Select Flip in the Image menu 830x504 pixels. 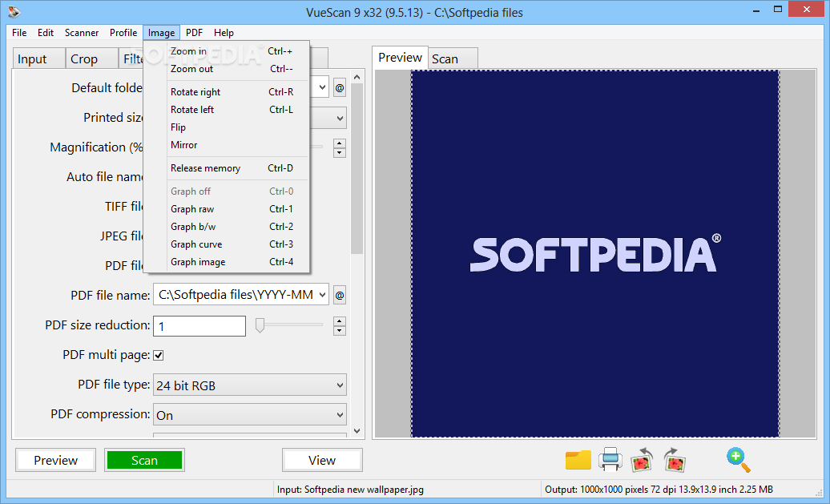227,127
